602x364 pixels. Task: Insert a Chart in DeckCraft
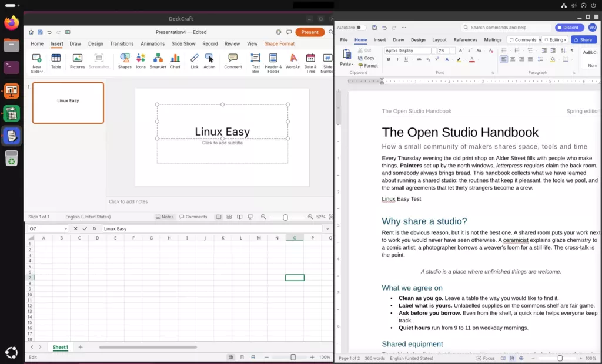point(175,61)
